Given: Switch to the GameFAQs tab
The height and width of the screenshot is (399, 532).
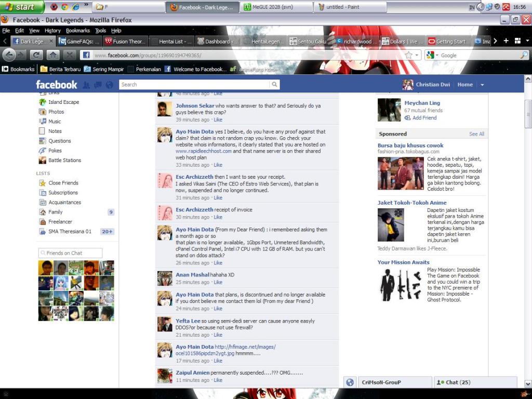Looking at the screenshot, I should pyautogui.click(x=79, y=42).
